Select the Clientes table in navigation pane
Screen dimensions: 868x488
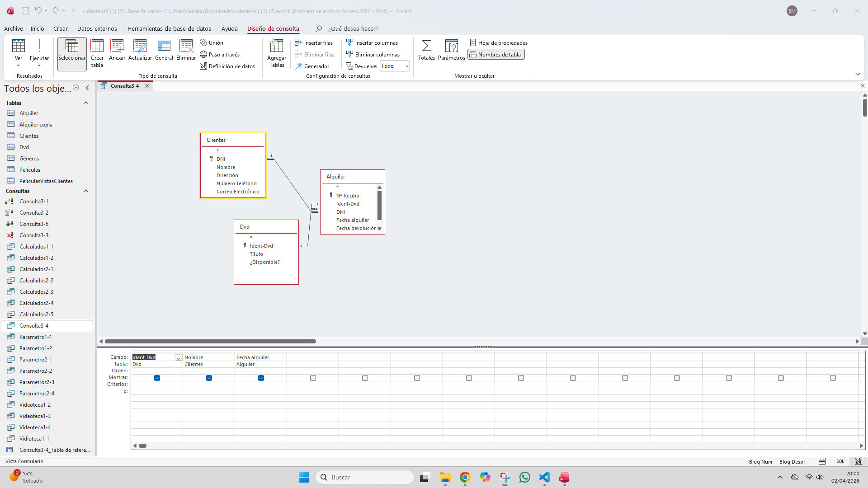point(28,135)
